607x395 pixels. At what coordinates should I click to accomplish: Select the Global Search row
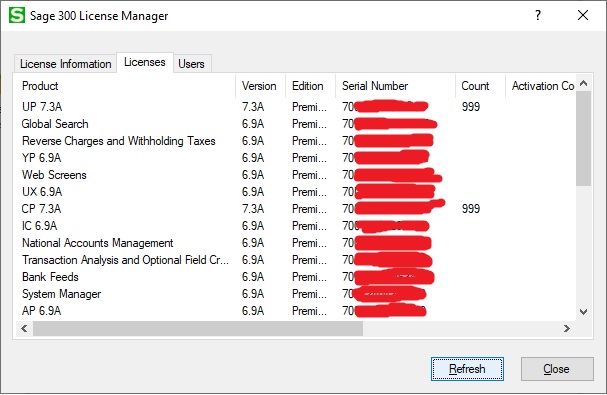coord(296,124)
